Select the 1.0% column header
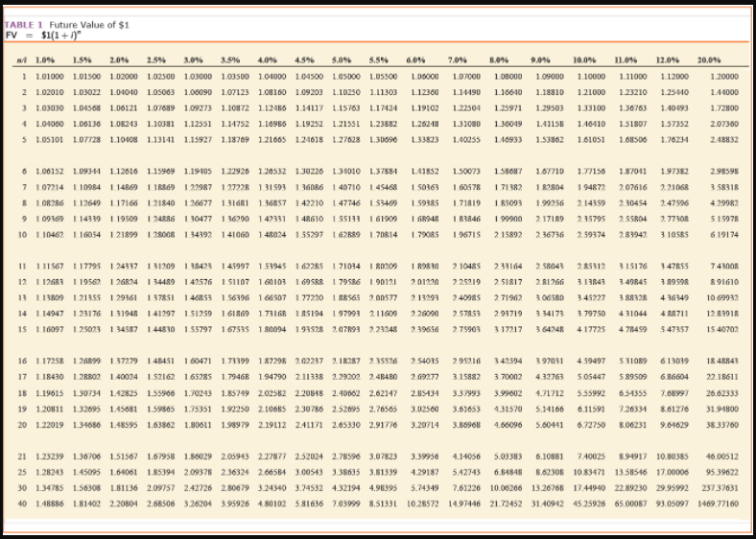This screenshot has height=539, width=756. point(45,60)
